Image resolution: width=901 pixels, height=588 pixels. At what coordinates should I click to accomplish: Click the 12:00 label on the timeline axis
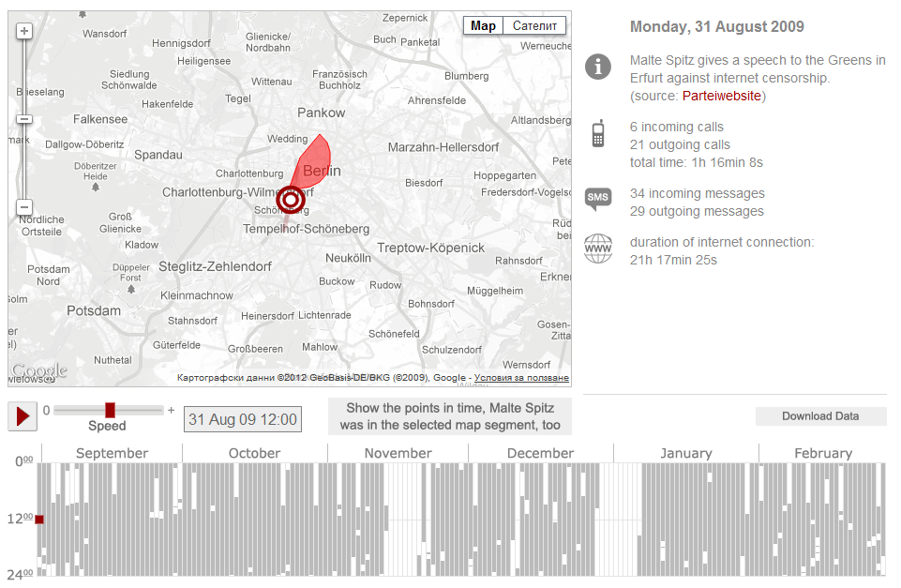tap(20, 519)
